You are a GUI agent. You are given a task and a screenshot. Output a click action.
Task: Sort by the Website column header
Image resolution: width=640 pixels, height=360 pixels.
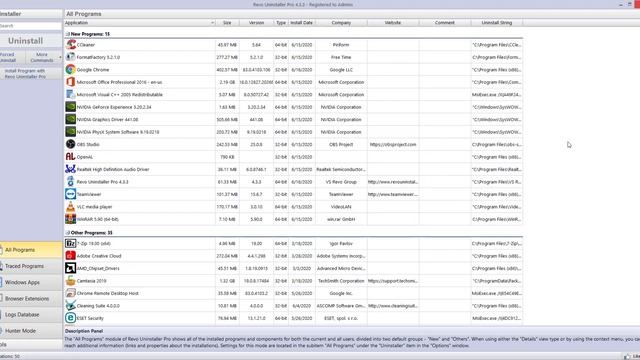coord(393,23)
